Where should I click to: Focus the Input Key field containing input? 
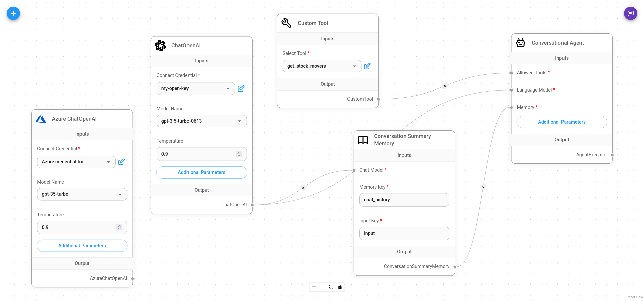click(404, 233)
